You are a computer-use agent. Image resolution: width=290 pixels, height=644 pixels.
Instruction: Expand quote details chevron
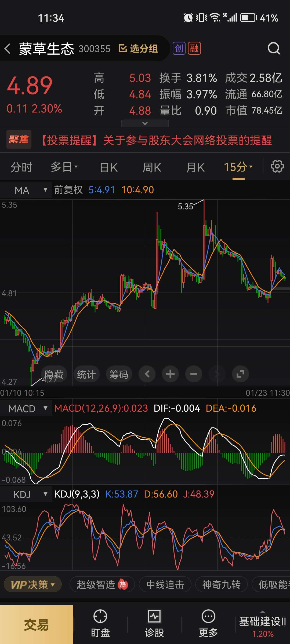click(x=145, y=123)
